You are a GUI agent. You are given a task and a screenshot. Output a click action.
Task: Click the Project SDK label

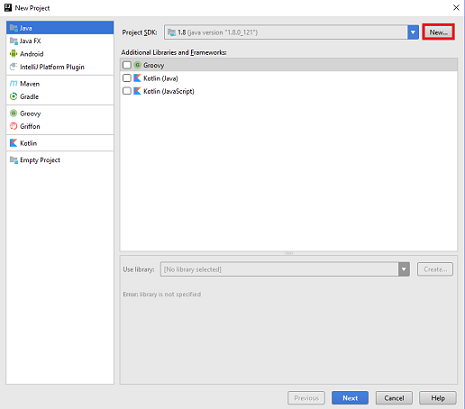(x=139, y=33)
